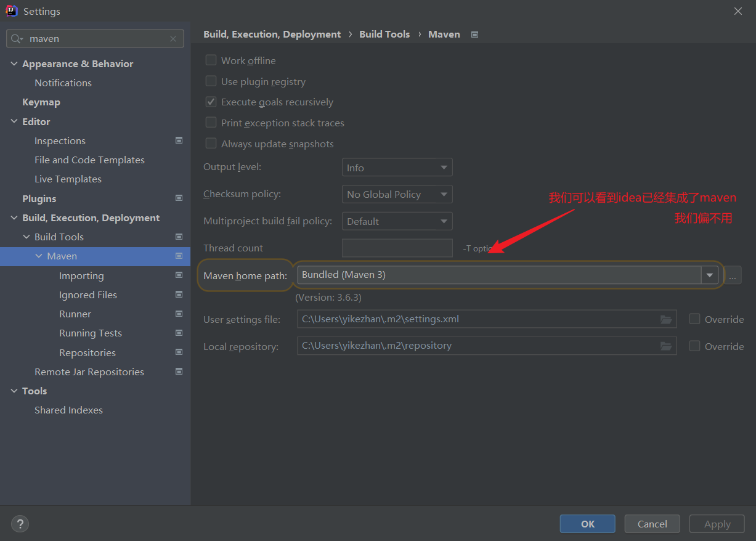Open the Output level dropdown
The height and width of the screenshot is (541, 756).
[397, 168]
